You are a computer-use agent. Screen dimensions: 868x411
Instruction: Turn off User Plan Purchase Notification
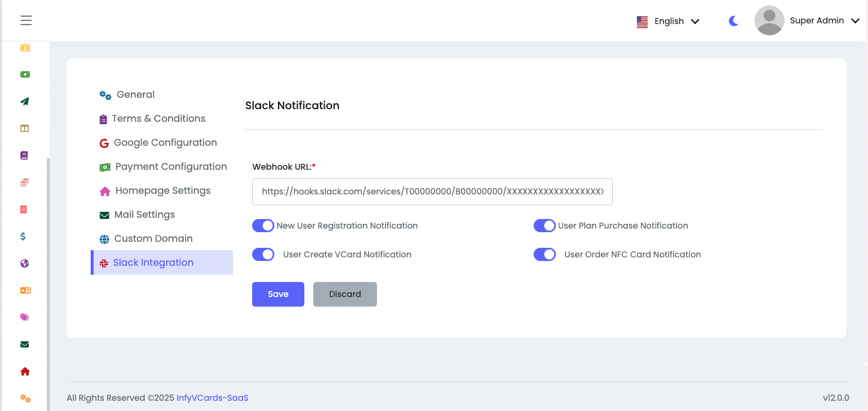(x=544, y=225)
